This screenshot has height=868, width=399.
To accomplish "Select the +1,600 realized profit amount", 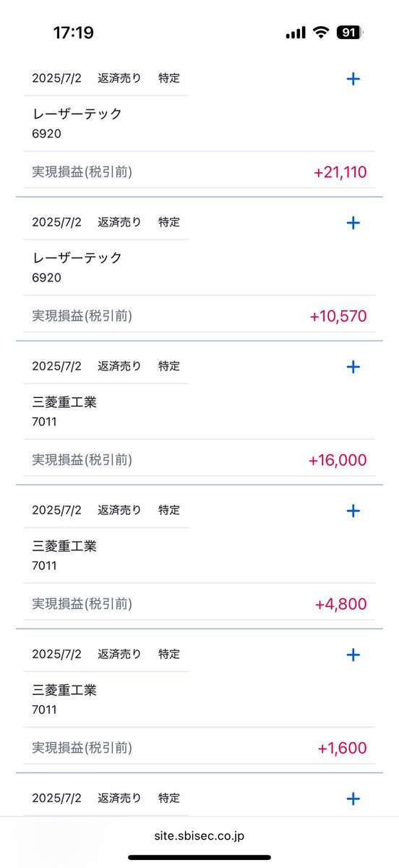I will click(x=342, y=748).
